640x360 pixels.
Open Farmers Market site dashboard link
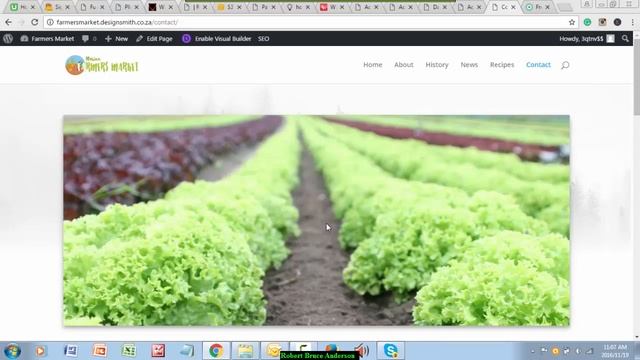point(47,39)
